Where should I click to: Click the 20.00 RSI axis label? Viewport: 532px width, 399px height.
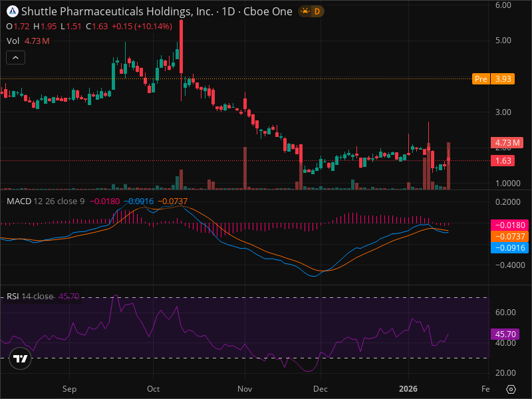pos(505,373)
